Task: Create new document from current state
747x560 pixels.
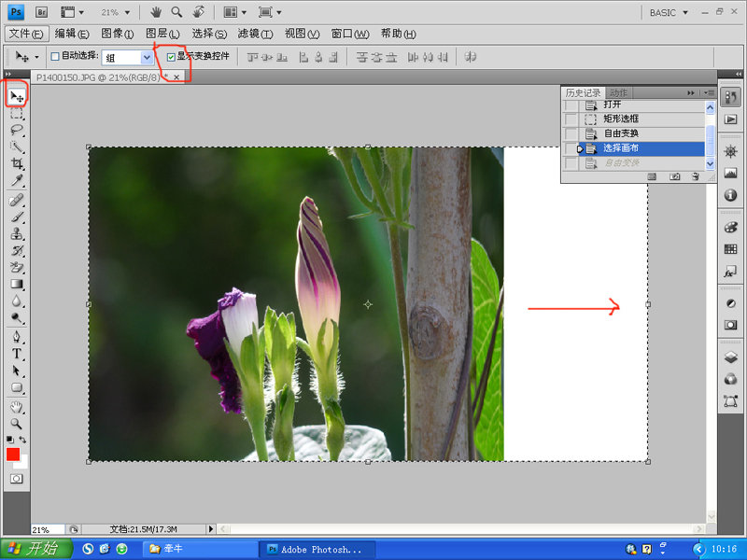Action: pyautogui.click(x=652, y=176)
